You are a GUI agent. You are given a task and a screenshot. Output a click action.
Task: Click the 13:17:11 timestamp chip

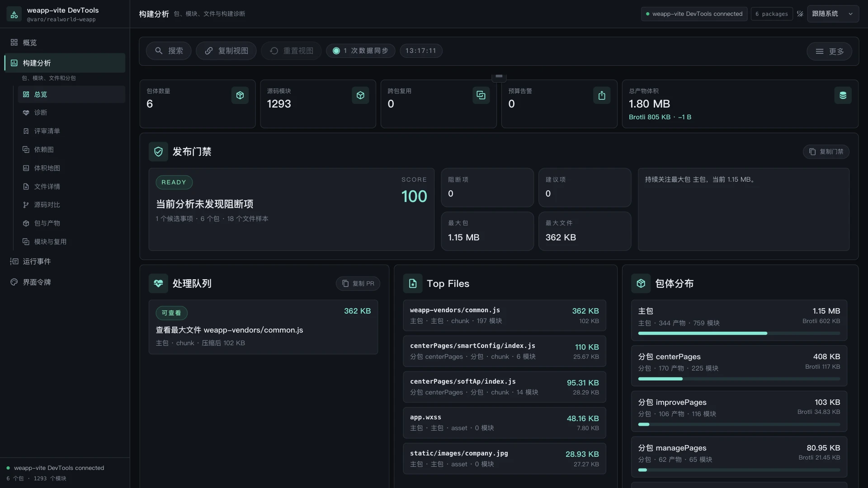click(x=421, y=51)
